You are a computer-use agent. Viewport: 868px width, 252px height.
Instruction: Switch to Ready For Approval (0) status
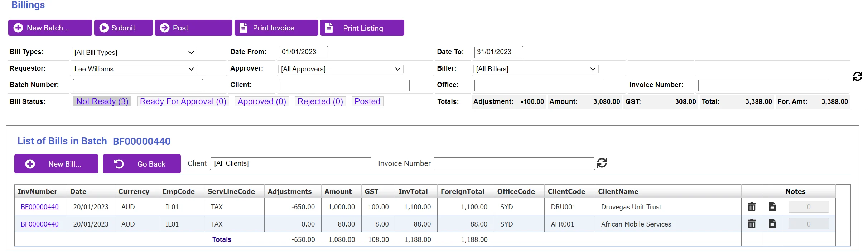click(x=183, y=101)
